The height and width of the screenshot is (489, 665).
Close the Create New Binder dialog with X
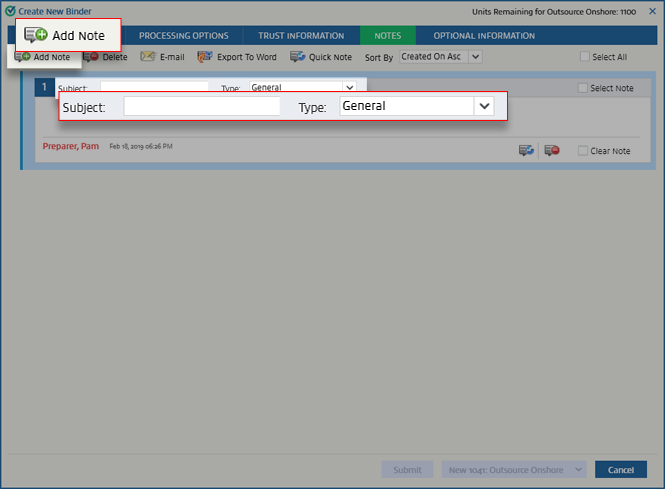click(x=653, y=11)
